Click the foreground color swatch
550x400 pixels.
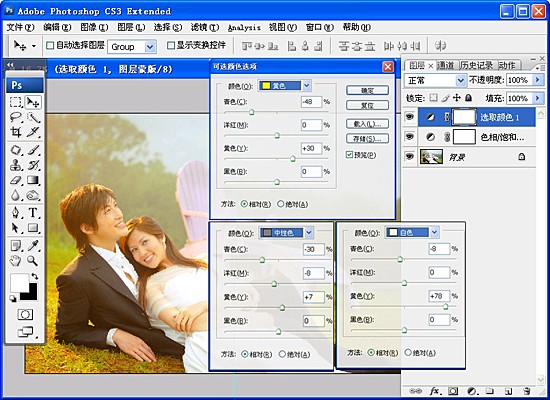(x=19, y=283)
